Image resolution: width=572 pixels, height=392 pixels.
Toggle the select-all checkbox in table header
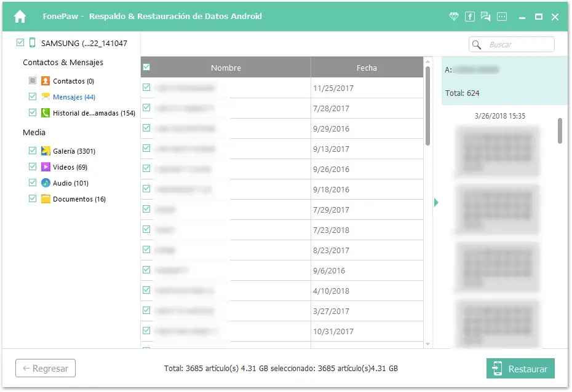[x=146, y=67]
